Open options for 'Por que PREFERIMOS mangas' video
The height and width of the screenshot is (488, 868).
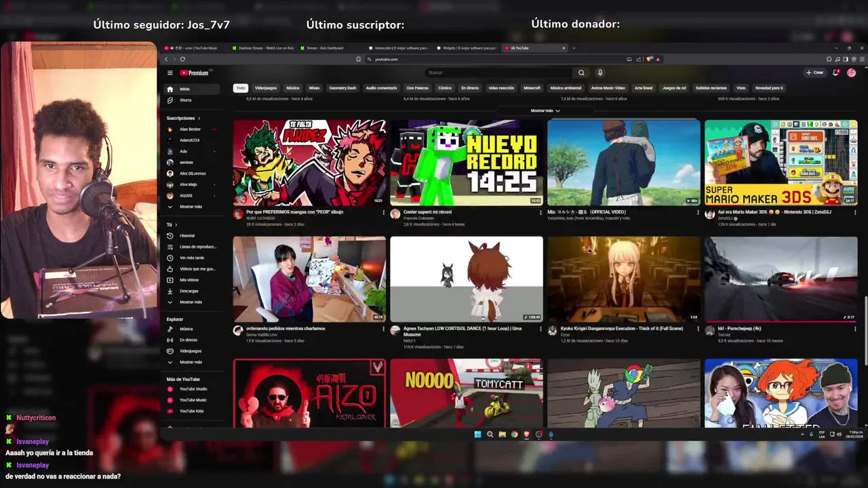383,212
